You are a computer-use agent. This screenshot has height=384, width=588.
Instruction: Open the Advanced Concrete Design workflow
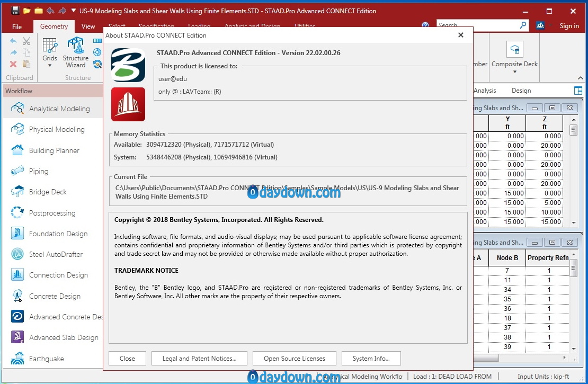click(52, 317)
